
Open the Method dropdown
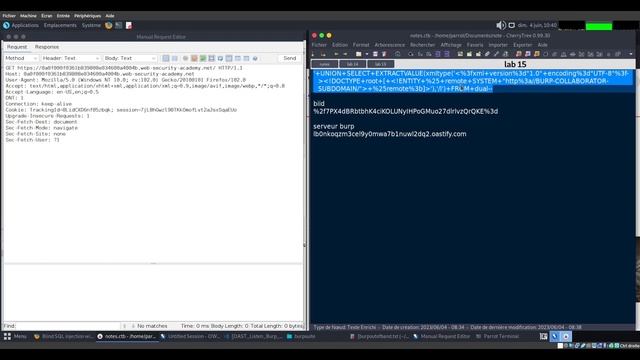click(21, 58)
